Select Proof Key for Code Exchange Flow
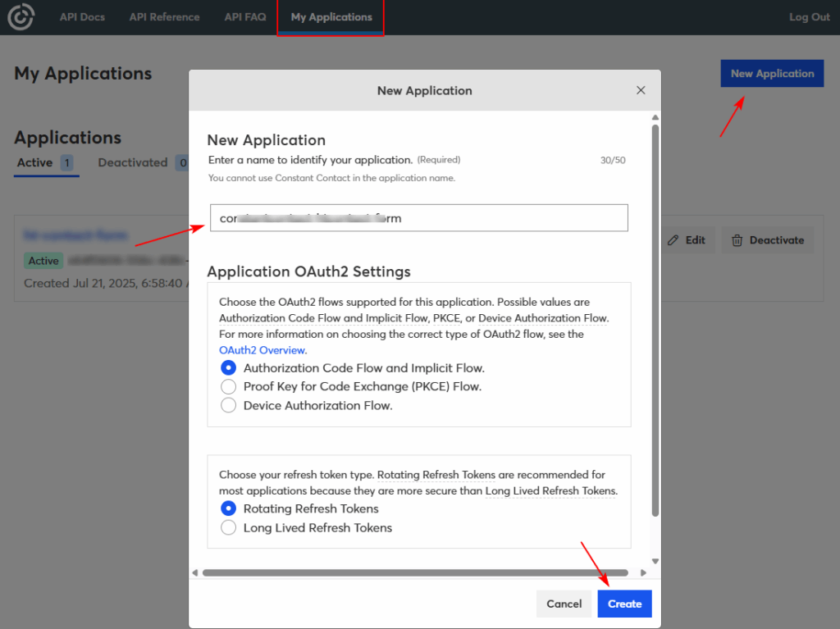840x629 pixels. coord(229,386)
